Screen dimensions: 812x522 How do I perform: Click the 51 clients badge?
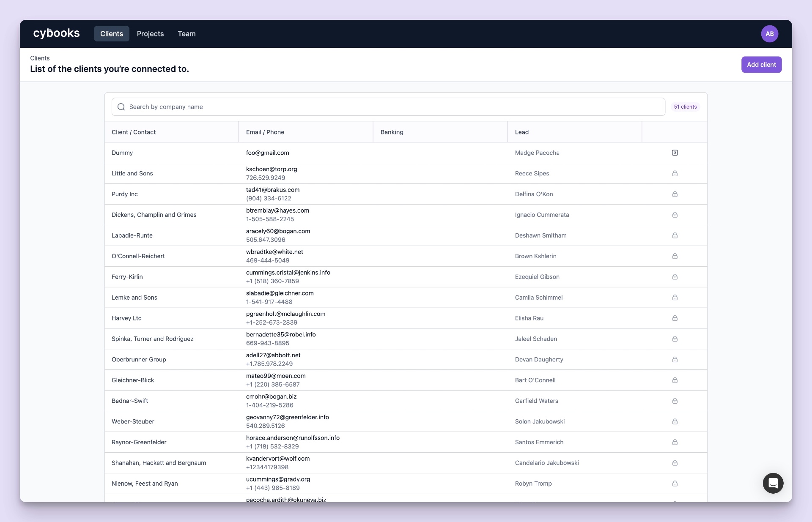[x=685, y=107]
